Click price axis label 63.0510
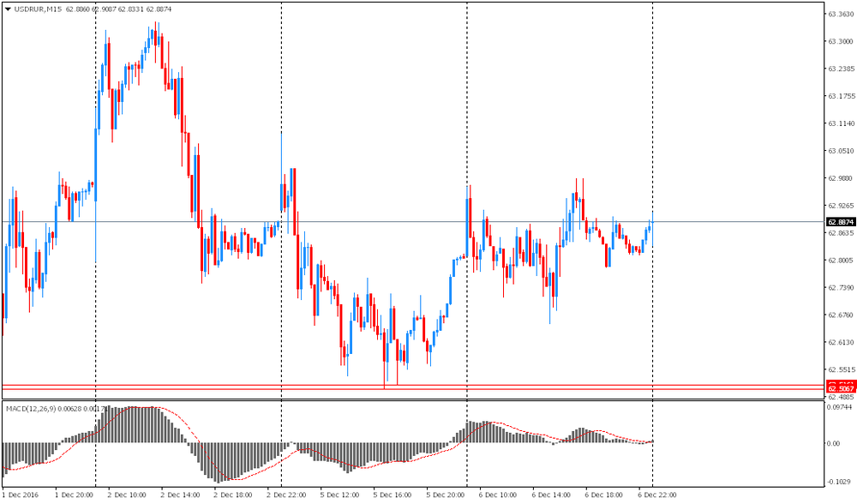The width and height of the screenshot is (857, 504). point(841,151)
